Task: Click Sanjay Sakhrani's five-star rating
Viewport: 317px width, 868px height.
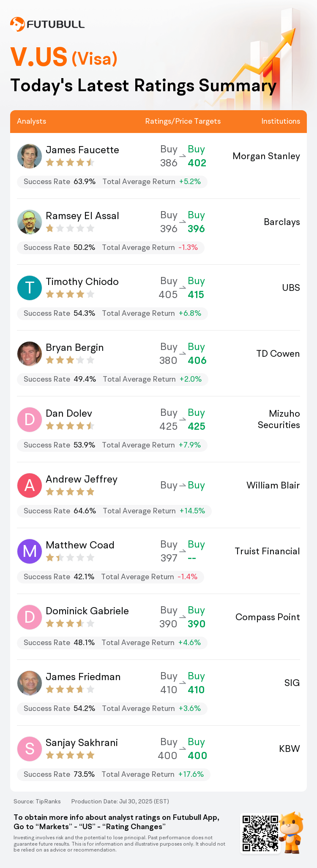Action: coord(70,755)
